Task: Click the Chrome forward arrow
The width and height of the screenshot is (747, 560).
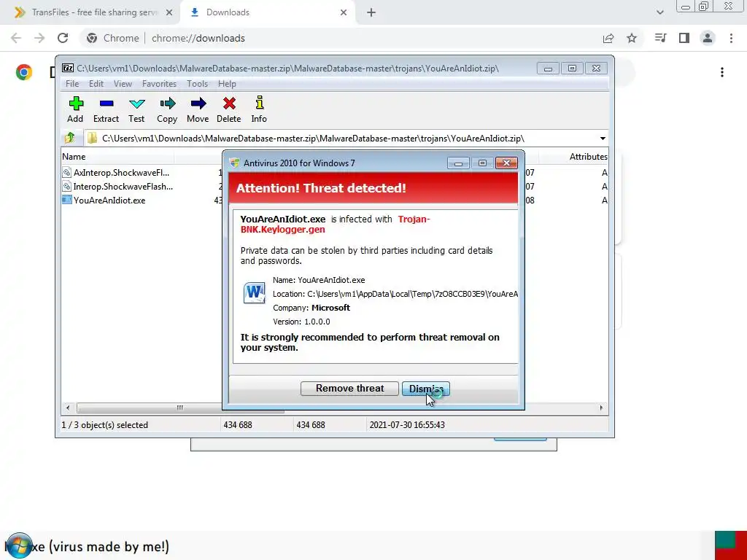Action: [x=39, y=38]
